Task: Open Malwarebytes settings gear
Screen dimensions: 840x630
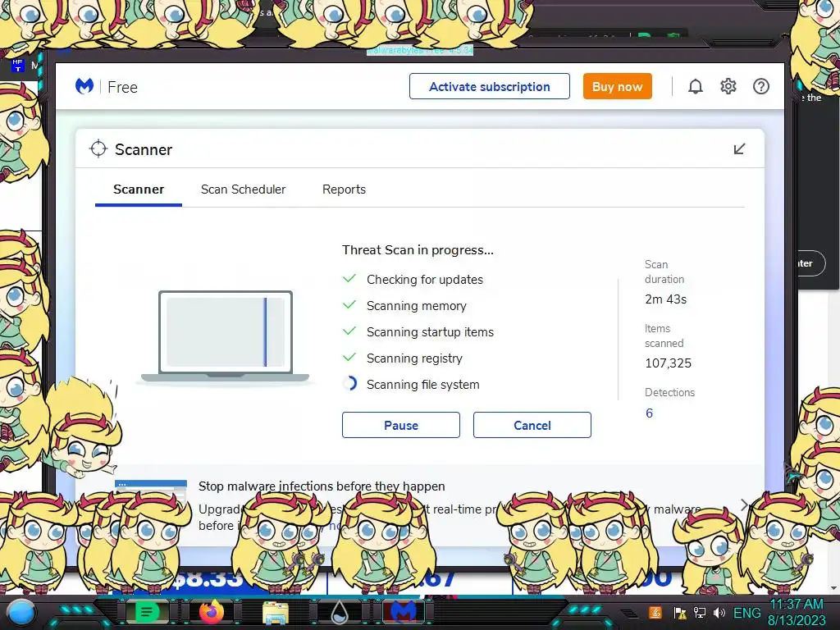Action: 728,86
